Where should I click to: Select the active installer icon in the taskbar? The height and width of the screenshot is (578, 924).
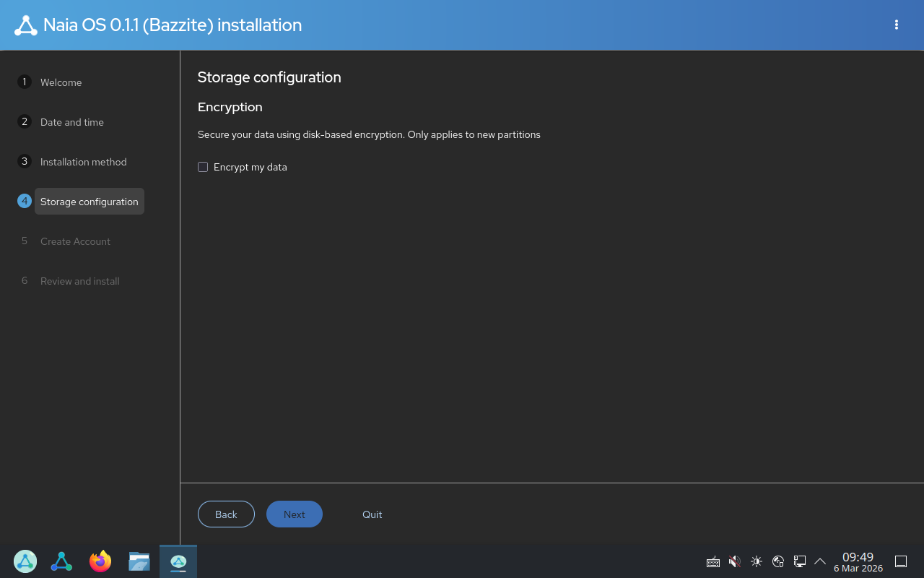tap(178, 561)
